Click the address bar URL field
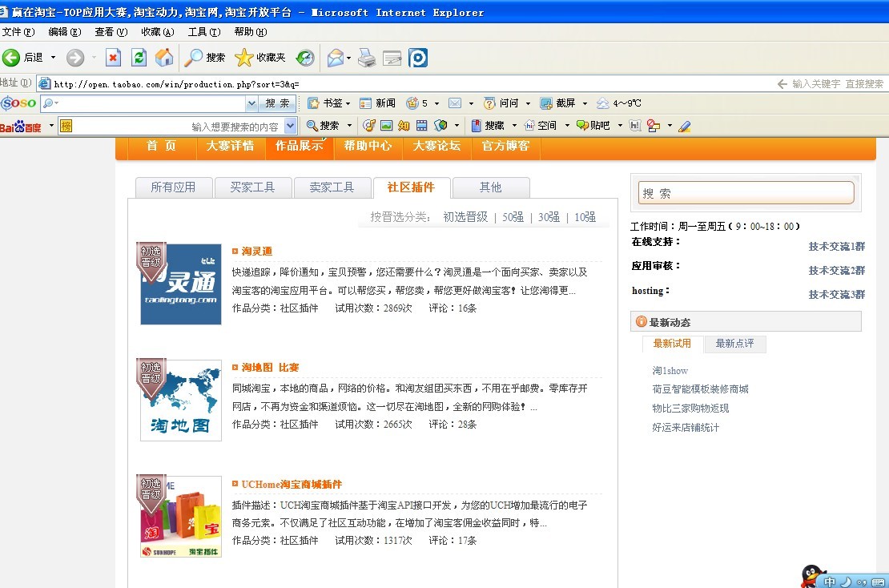Screen dimensions: 889x588 tap(408, 84)
